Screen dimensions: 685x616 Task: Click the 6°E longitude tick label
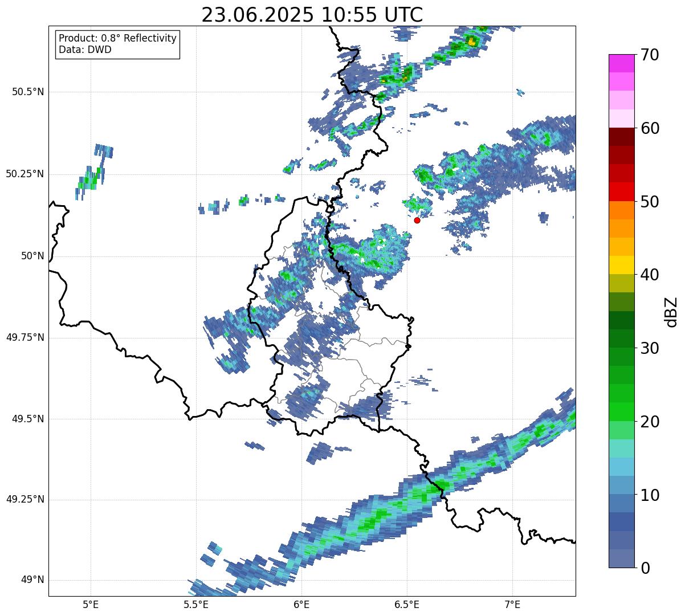(301, 604)
